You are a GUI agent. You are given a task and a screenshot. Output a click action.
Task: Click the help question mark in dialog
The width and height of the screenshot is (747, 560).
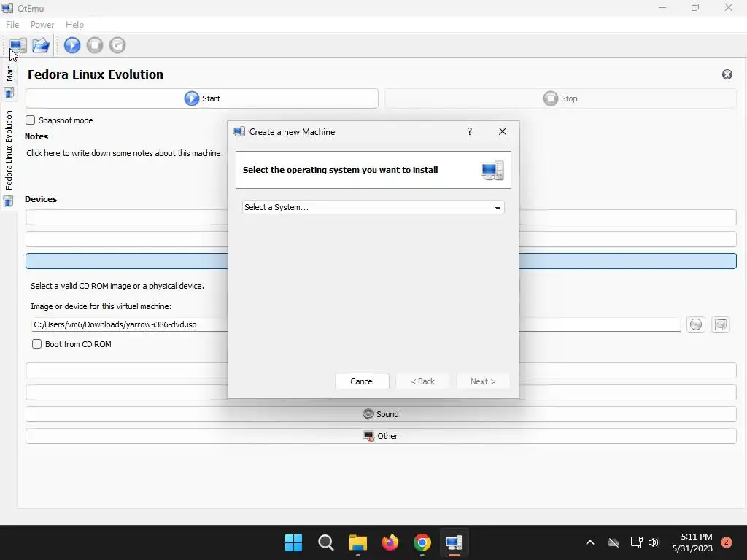[x=470, y=131]
